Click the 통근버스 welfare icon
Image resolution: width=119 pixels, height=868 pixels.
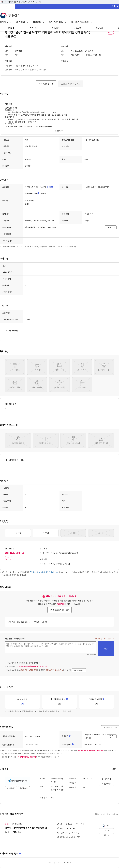pos(15,367)
